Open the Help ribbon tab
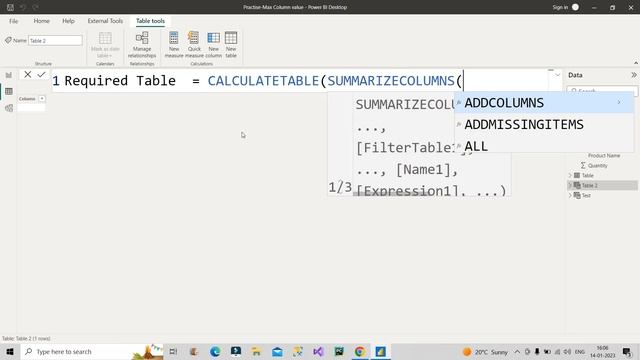The image size is (640, 360). click(68, 21)
